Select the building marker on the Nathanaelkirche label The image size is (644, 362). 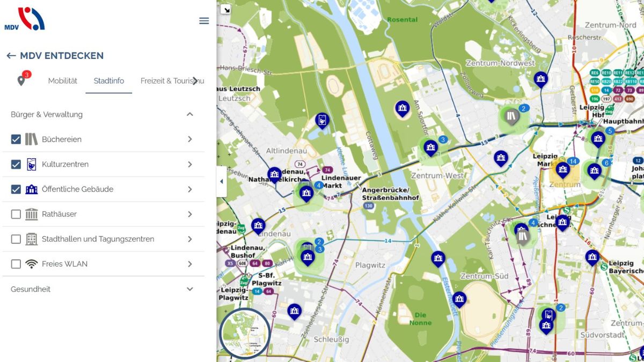pyautogui.click(x=274, y=174)
